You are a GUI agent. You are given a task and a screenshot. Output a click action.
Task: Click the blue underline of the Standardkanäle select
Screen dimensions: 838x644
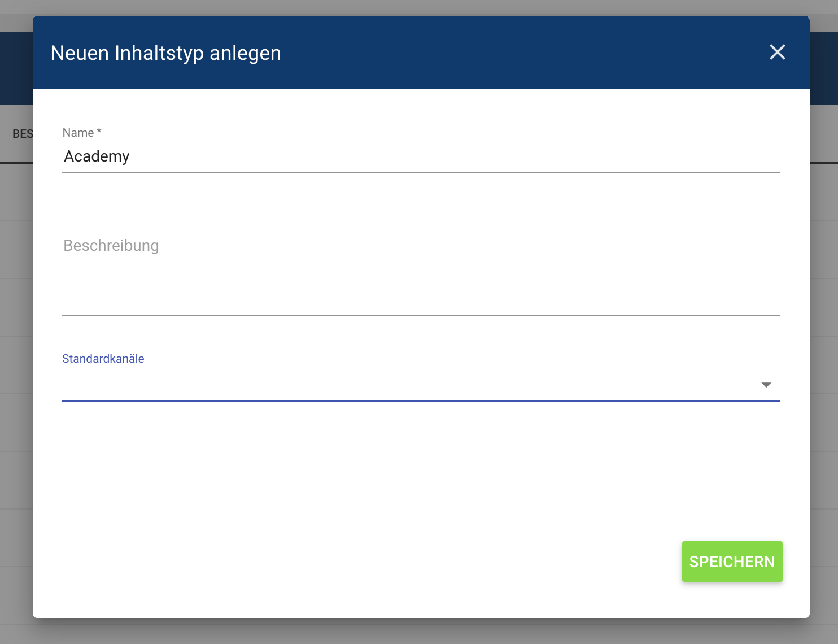421,401
